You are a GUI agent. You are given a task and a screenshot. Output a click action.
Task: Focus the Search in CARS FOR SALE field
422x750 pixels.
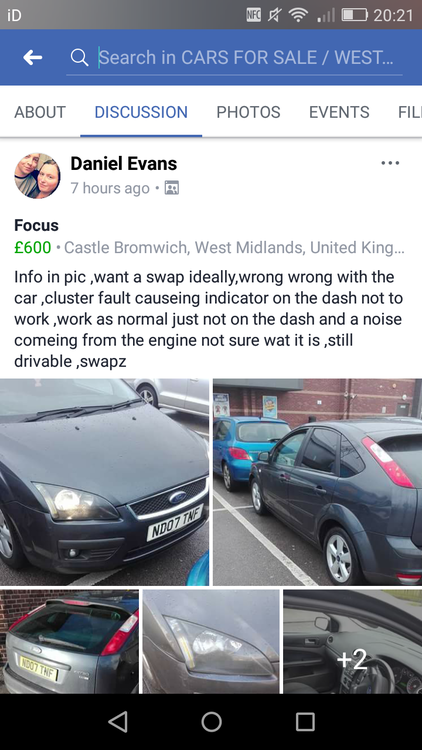pos(234,58)
